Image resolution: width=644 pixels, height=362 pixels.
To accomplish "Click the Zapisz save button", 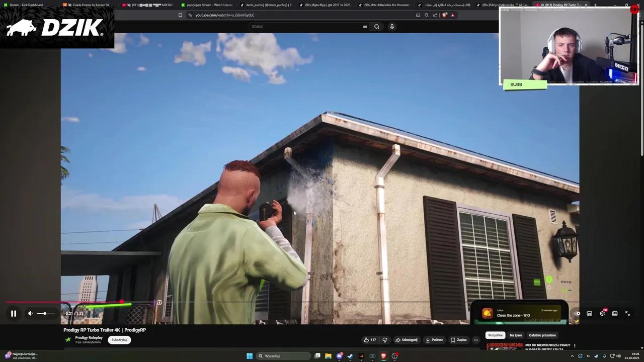I will 459,340.
